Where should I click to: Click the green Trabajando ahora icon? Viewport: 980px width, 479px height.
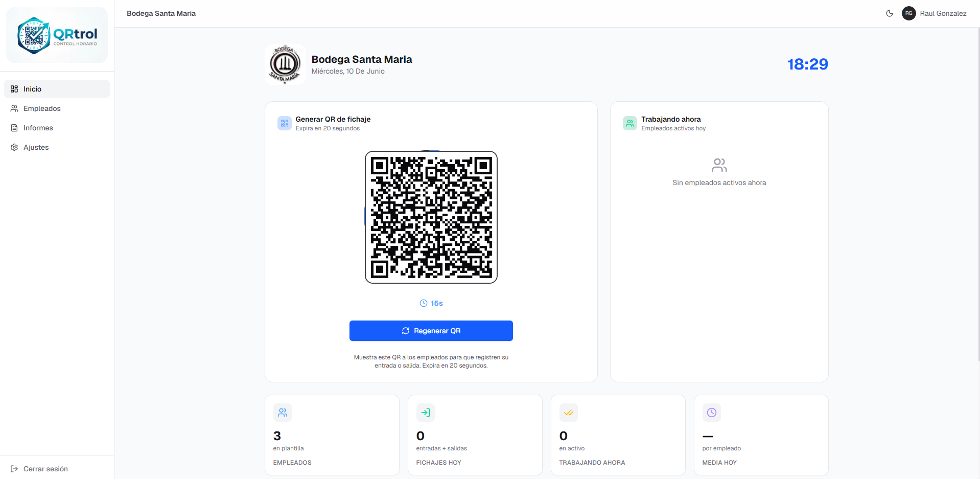point(630,123)
